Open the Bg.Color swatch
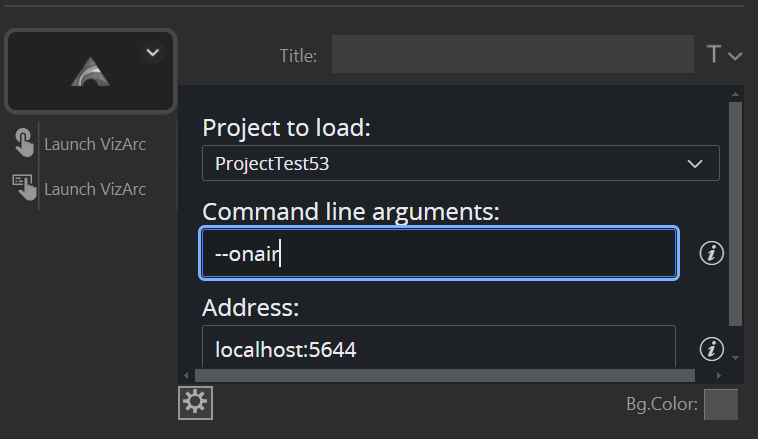758x439 pixels. (721, 405)
